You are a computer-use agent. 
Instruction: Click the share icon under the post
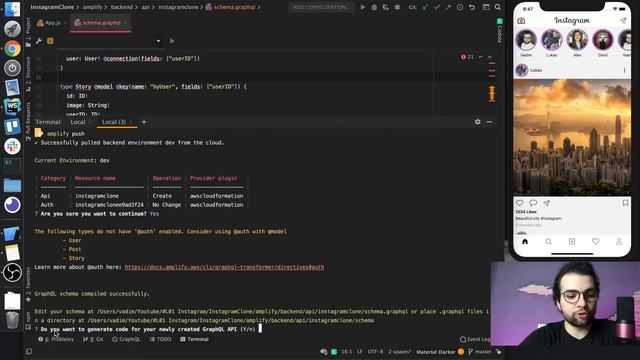(547, 203)
